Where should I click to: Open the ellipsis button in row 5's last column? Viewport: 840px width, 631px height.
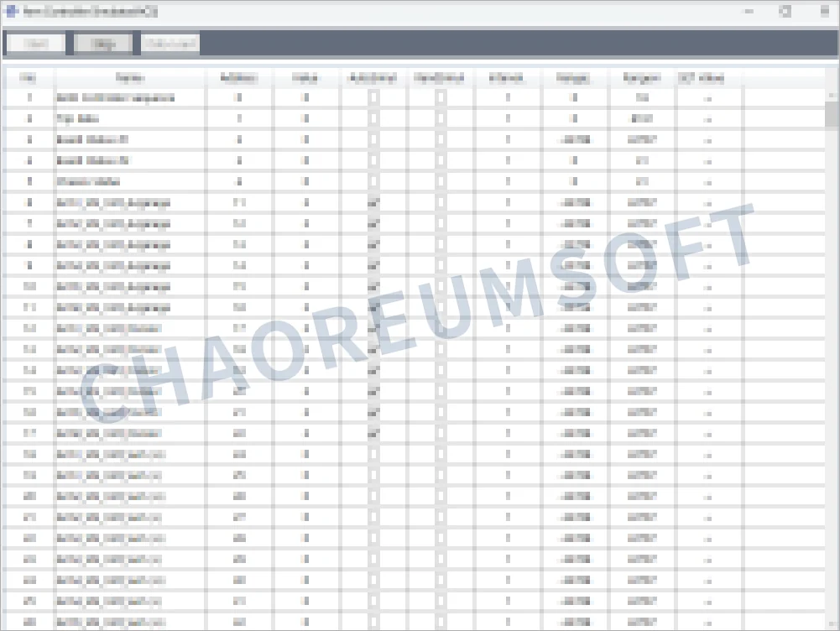[x=707, y=181]
